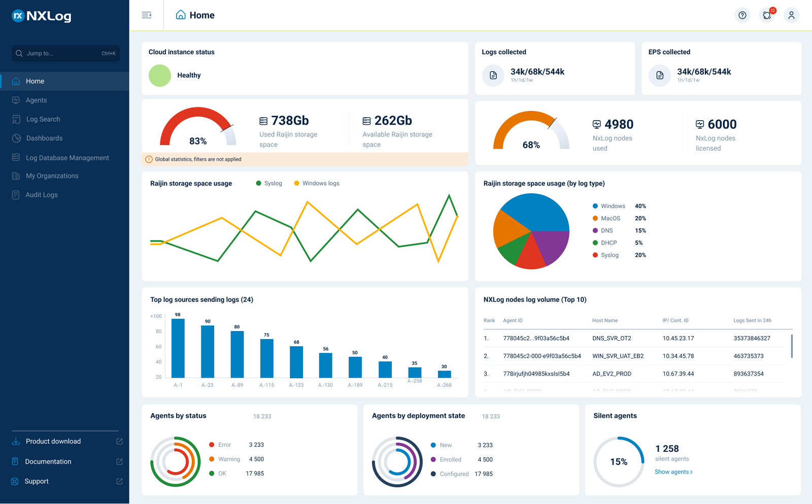Viewport: 812px width, 504px height.
Task: Open My Organizations
Action: (64, 176)
